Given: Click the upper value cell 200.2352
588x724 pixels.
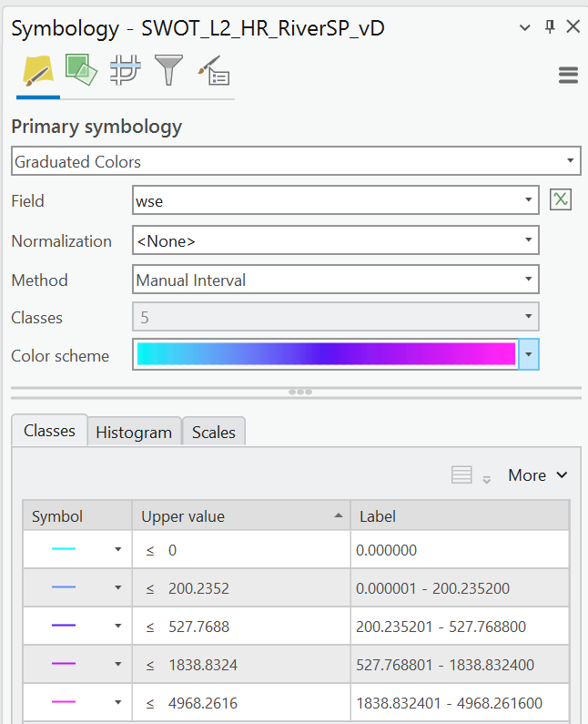Looking at the screenshot, I should click(x=241, y=587).
